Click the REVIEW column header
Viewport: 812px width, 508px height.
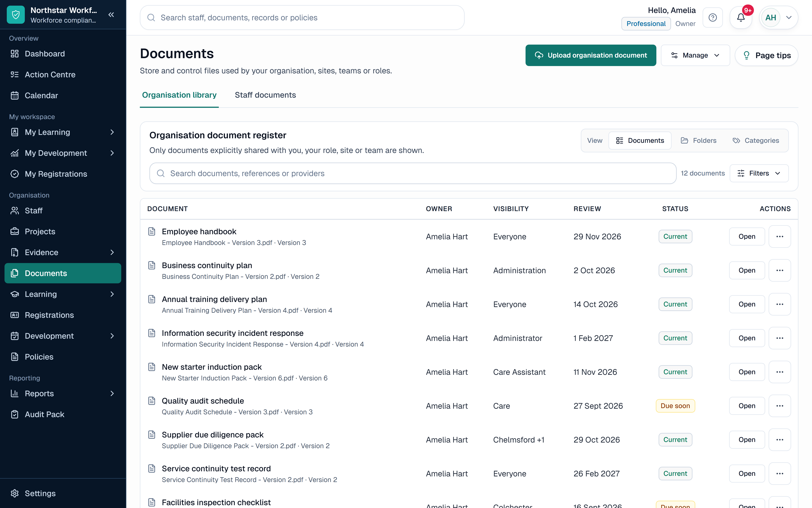(x=587, y=209)
